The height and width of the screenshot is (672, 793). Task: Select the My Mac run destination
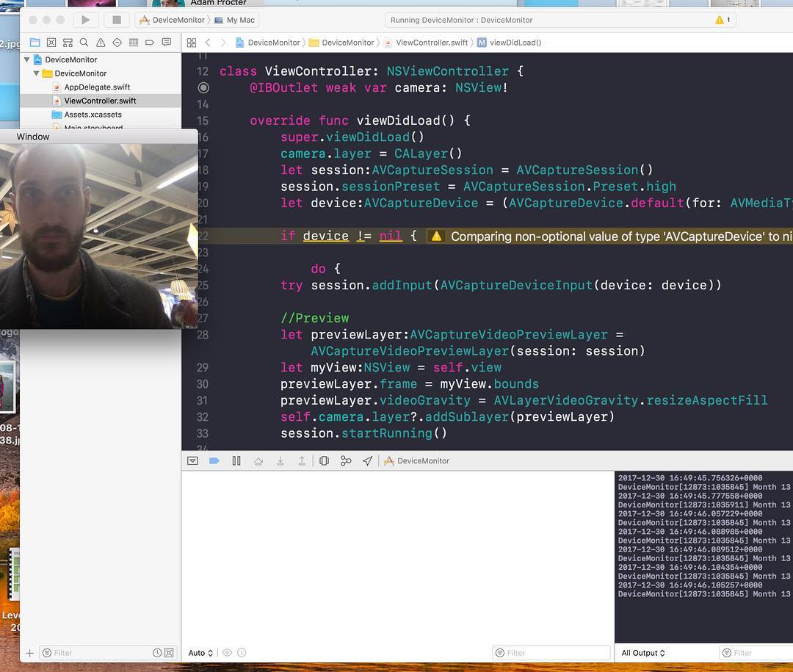pyautogui.click(x=240, y=20)
